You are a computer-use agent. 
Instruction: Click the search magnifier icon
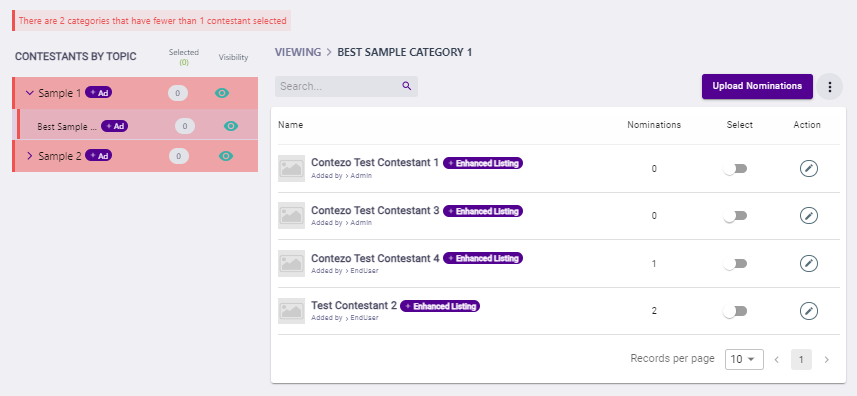(x=406, y=86)
